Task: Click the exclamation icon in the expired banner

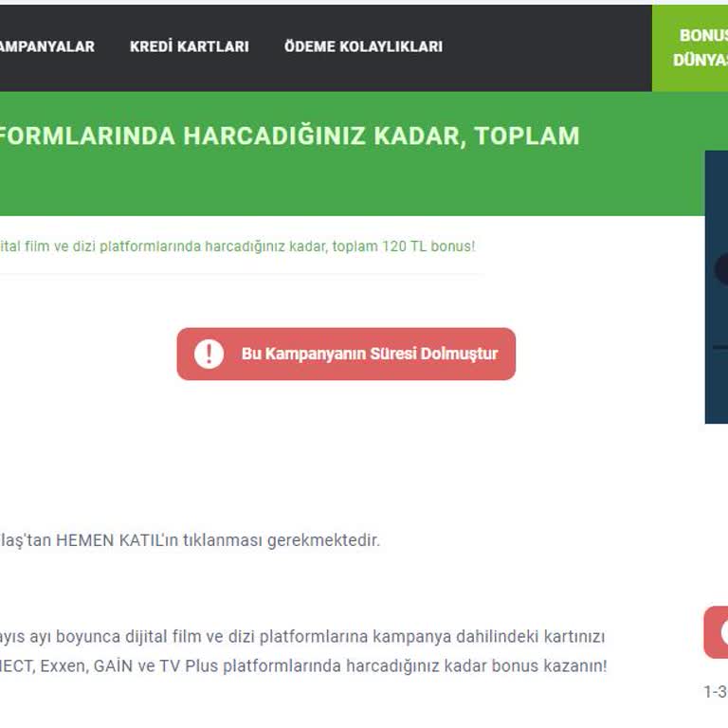Action: pos(209,354)
